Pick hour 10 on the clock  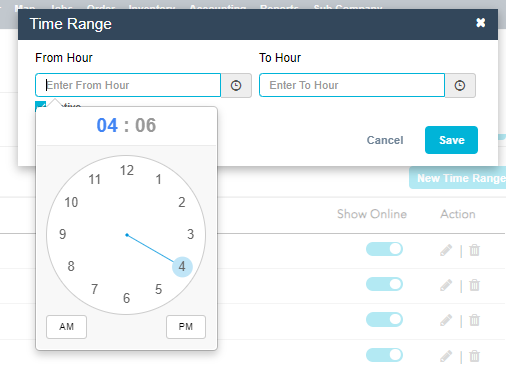pyautogui.click(x=71, y=202)
